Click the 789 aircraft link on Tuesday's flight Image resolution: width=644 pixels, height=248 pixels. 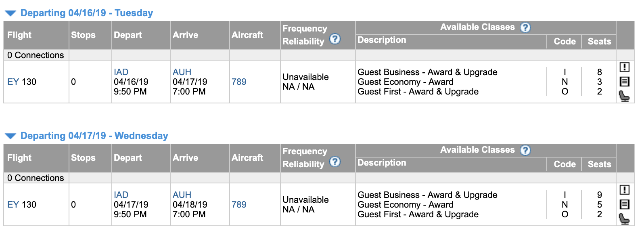(x=239, y=82)
